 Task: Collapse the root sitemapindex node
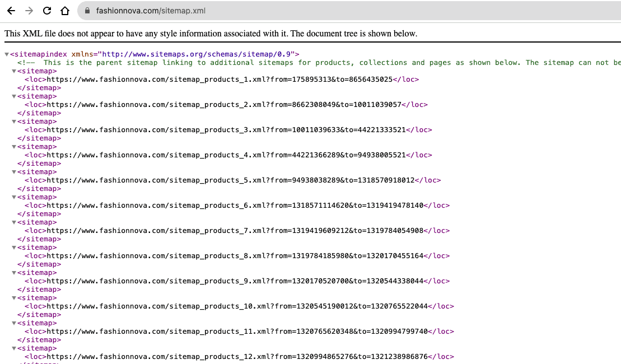pyautogui.click(x=7, y=54)
